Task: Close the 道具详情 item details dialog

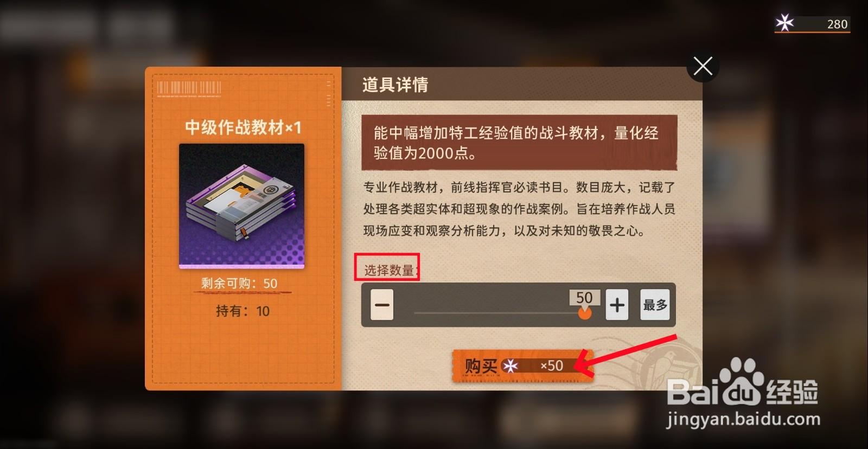Action: [x=703, y=66]
